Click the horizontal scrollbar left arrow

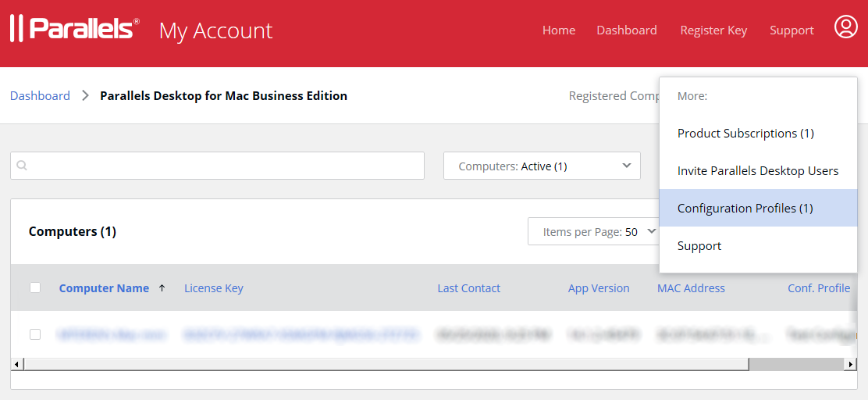(17, 364)
